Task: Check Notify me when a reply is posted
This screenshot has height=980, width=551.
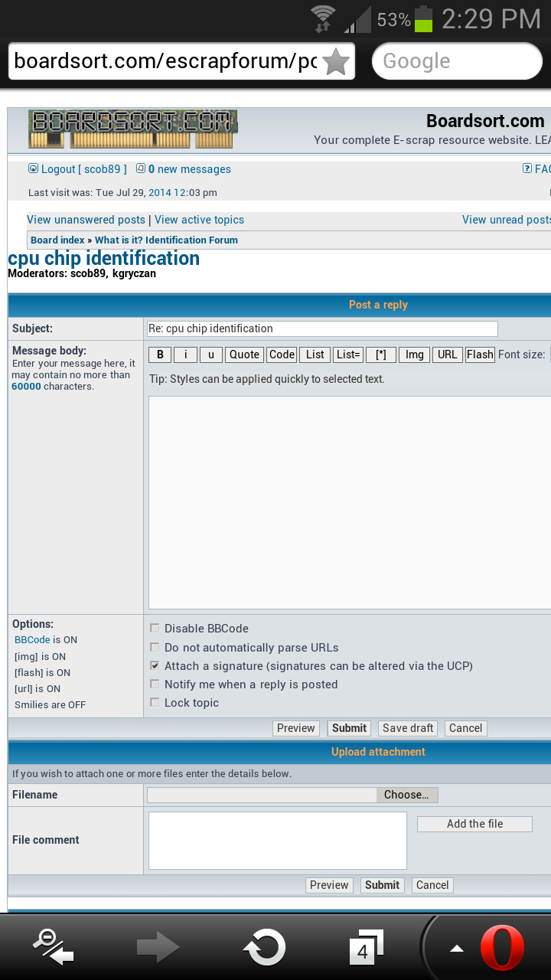Action: pos(155,684)
